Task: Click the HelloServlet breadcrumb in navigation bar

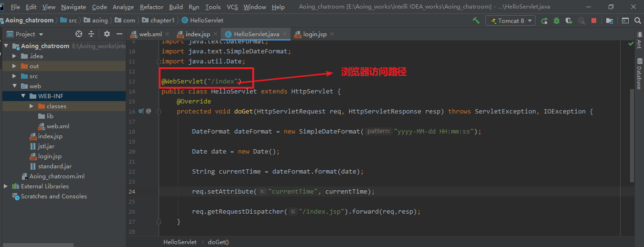Action: [x=202, y=21]
